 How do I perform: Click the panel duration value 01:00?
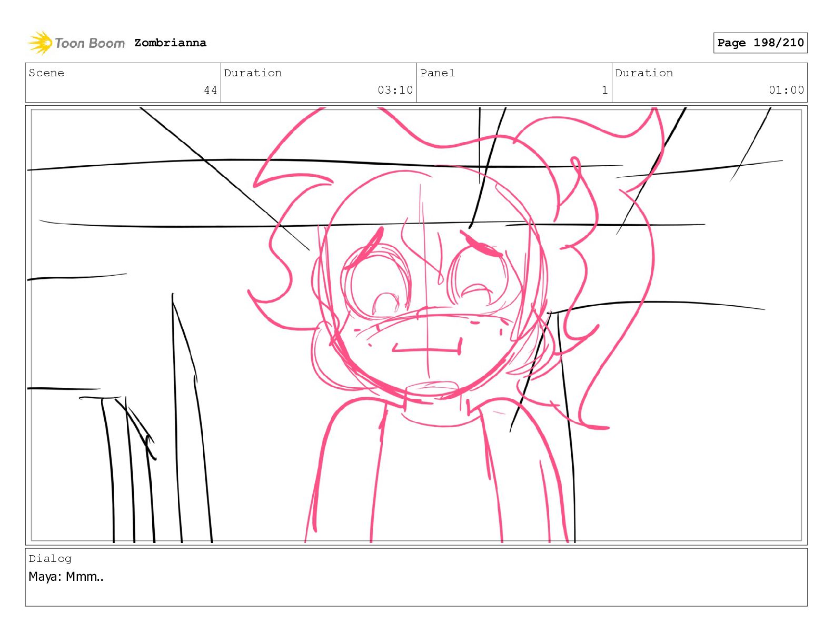[787, 90]
